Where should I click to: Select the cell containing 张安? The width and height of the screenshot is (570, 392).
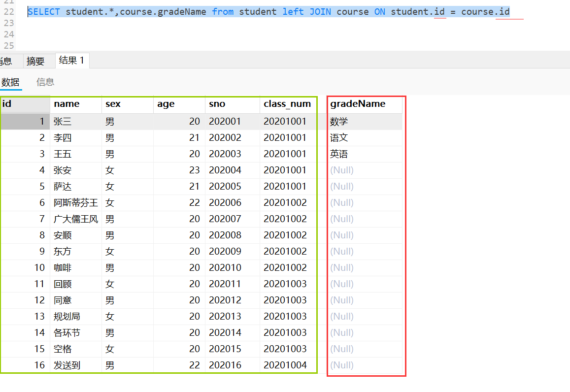pyautogui.click(x=75, y=170)
